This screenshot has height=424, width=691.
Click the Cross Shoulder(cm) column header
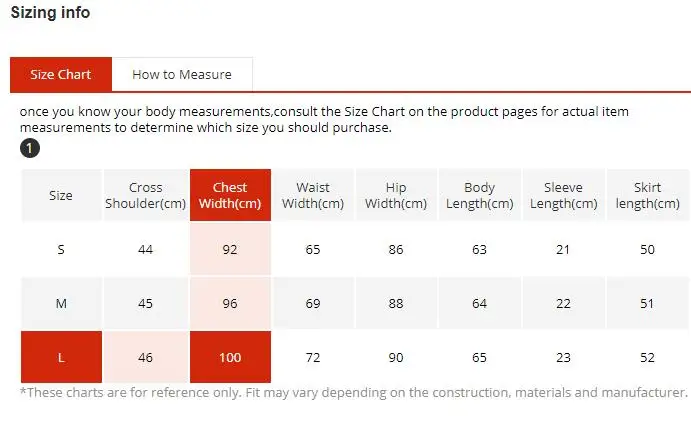pos(146,195)
